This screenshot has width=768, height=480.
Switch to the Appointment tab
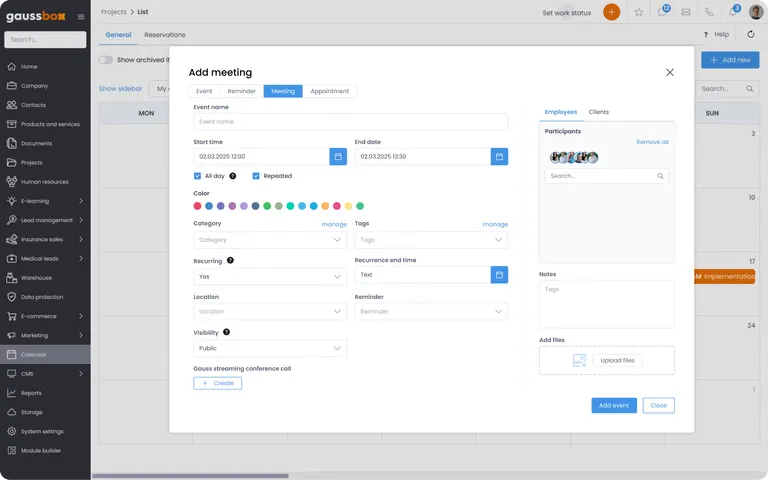click(x=330, y=91)
